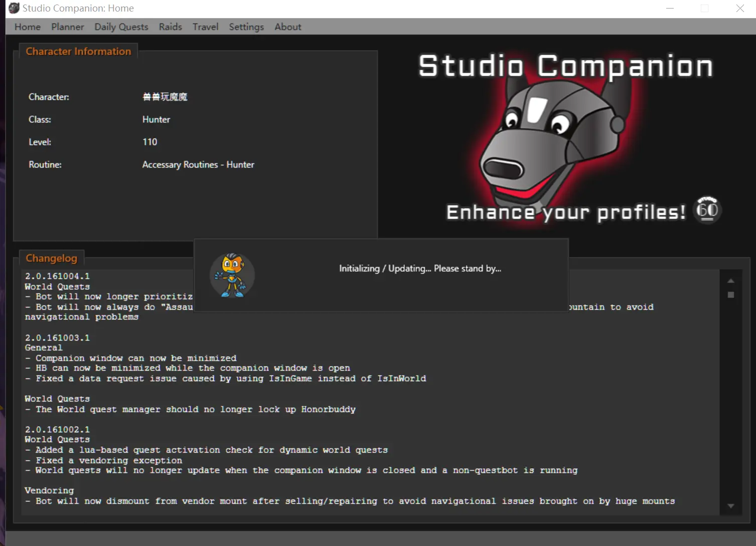This screenshot has width=756, height=546.
Task: Close the Studio Companion window
Action: [740, 8]
